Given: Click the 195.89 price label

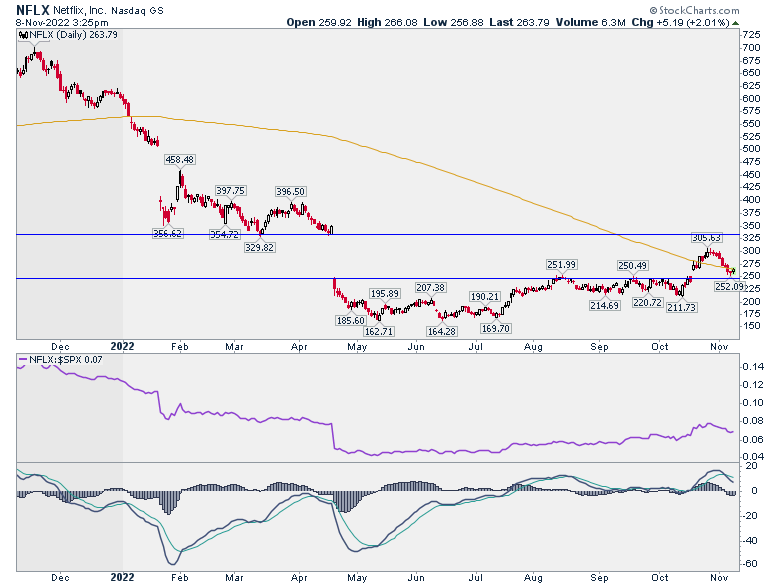Looking at the screenshot, I should coord(385,294).
